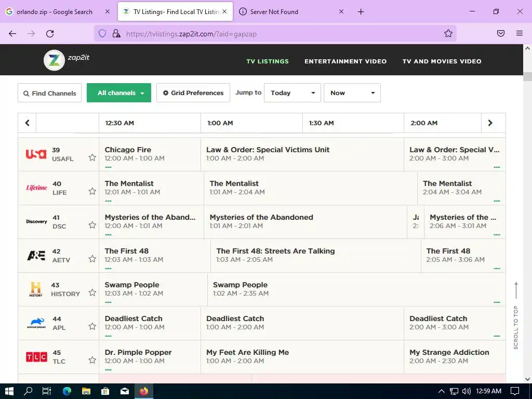Favorite the HISTORY channel star
Screen dimensions: 532x399
click(x=92, y=292)
